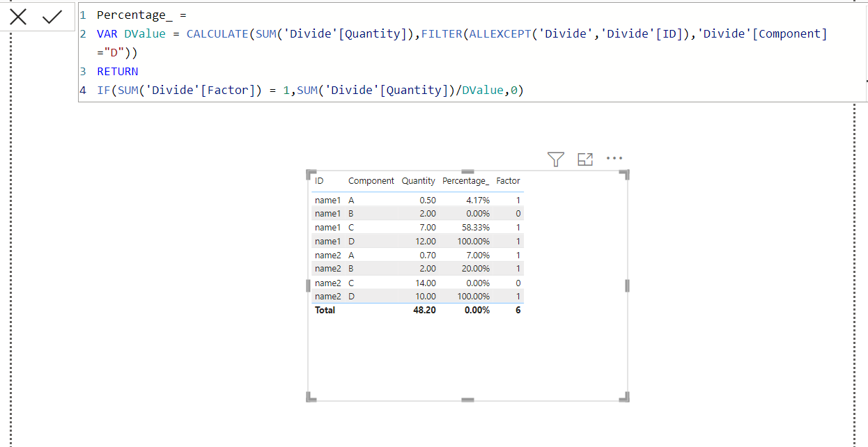
Task: Select cell with 4.17% percentage
Action: tap(478, 200)
